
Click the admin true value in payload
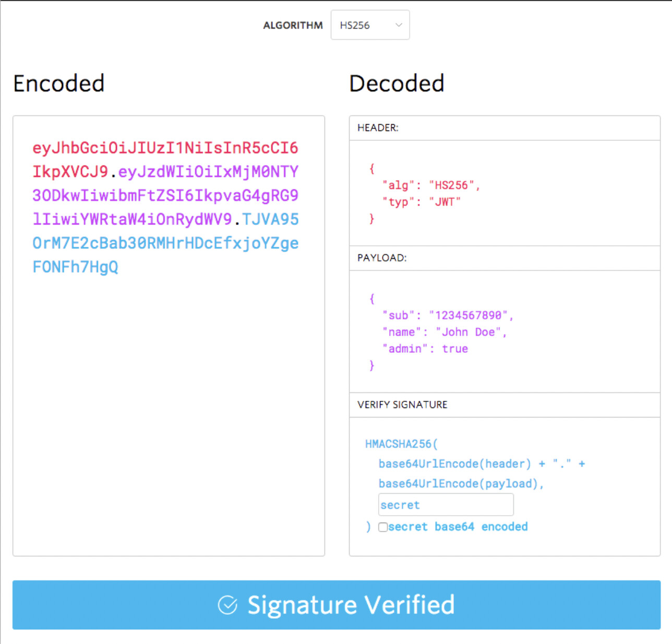click(455, 349)
